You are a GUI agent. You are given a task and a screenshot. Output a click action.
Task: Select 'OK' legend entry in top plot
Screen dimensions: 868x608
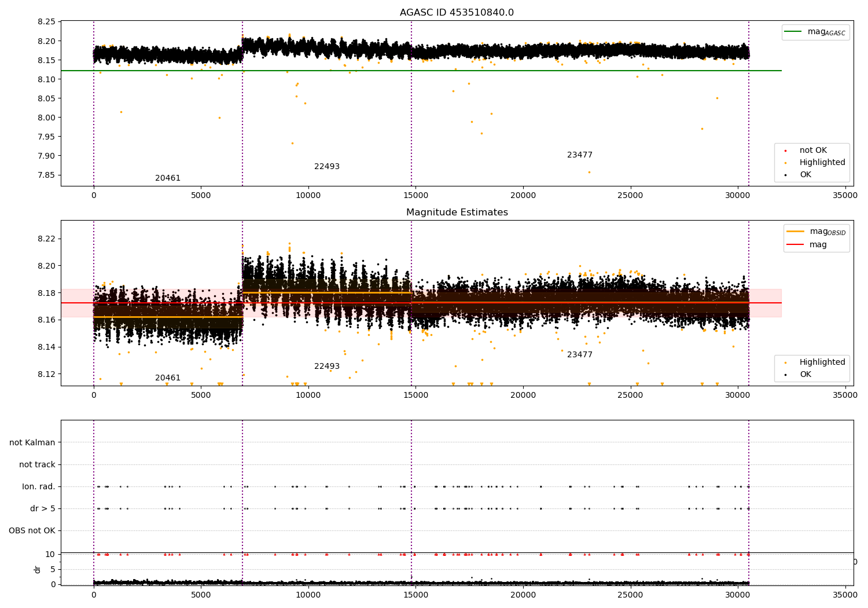(806, 174)
